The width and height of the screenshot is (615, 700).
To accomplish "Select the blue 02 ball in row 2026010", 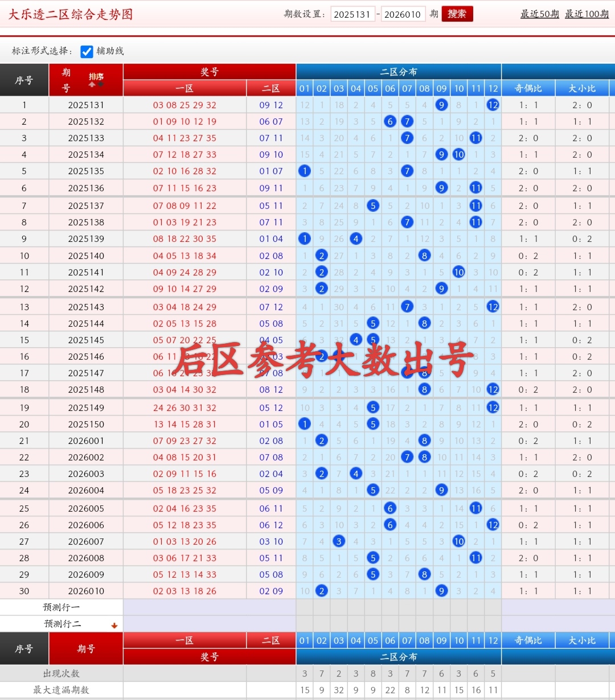I will [x=322, y=591].
